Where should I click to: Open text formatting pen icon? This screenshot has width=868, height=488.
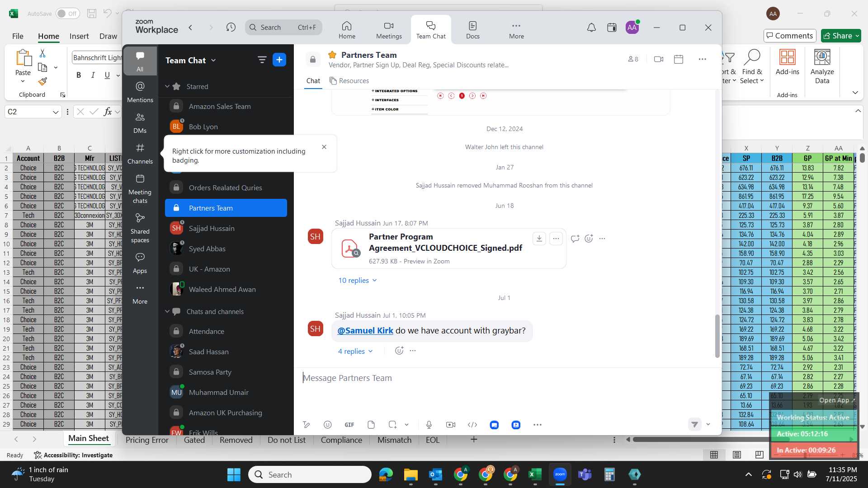click(306, 425)
